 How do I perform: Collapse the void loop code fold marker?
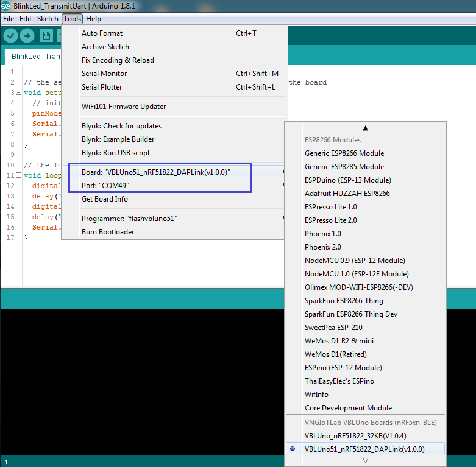point(19,175)
